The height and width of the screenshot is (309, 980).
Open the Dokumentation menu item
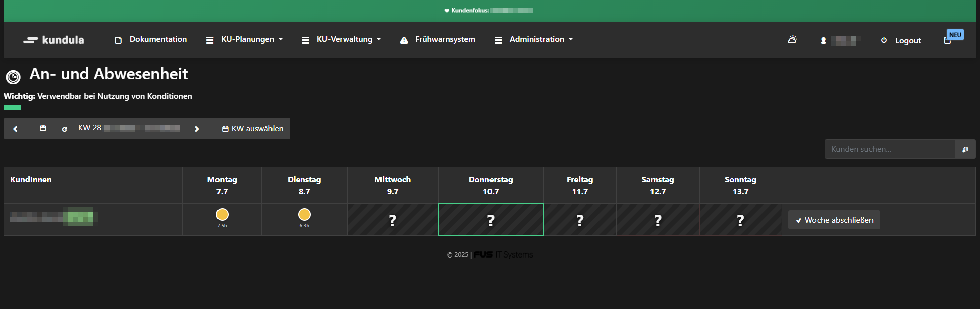tap(151, 39)
